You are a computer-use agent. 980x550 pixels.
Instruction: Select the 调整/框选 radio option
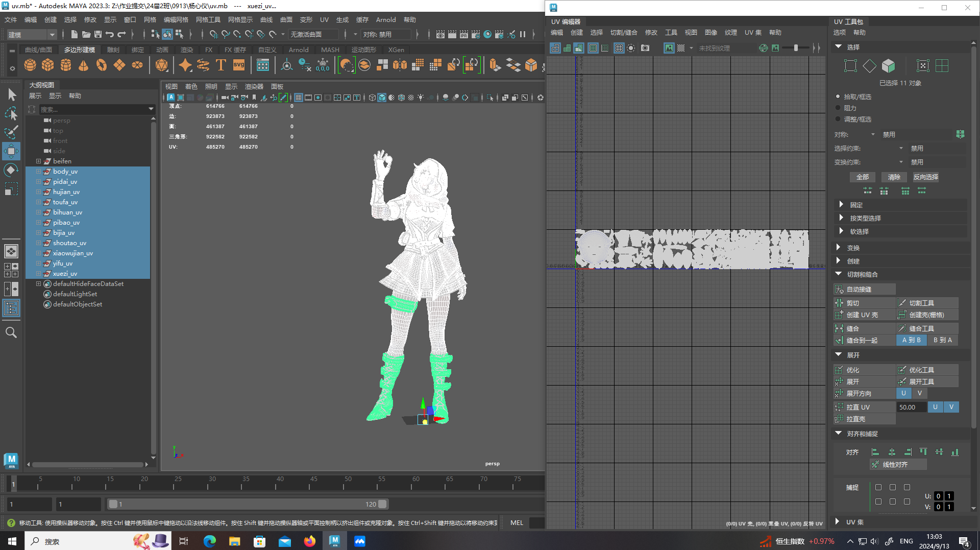838,119
